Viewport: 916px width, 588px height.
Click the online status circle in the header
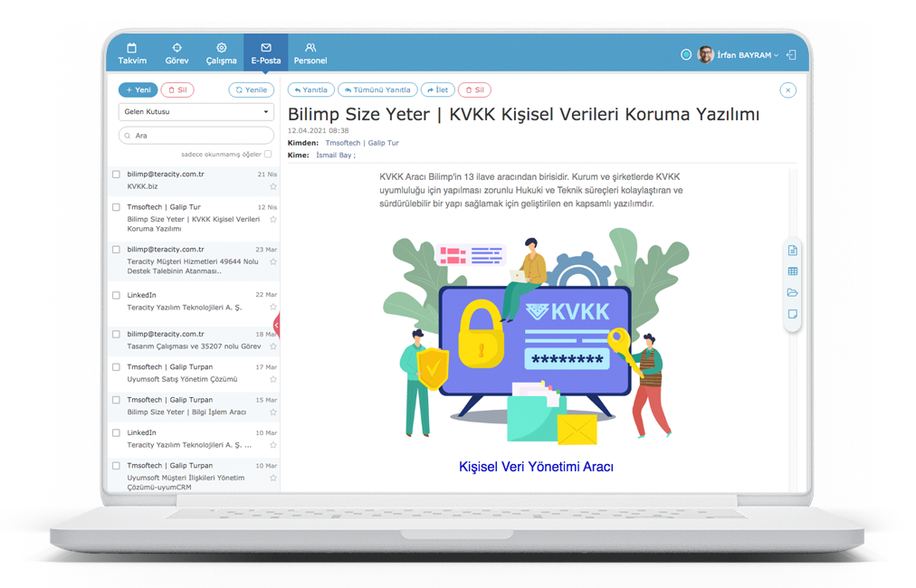[686, 55]
